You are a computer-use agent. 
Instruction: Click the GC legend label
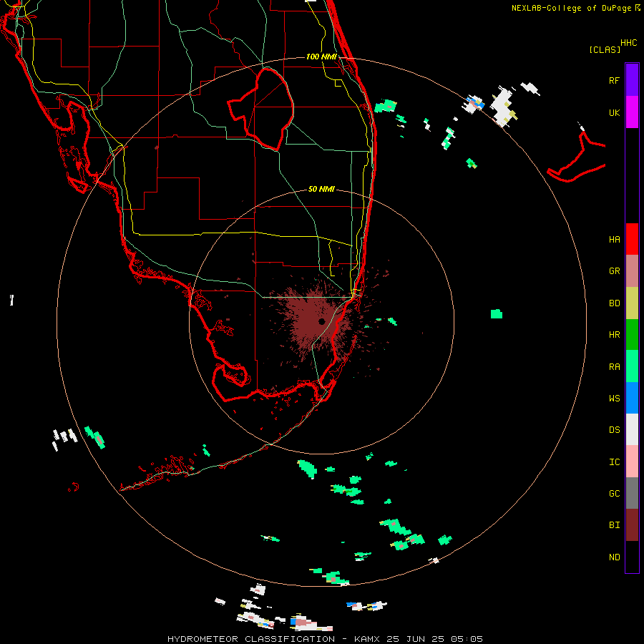(614, 494)
